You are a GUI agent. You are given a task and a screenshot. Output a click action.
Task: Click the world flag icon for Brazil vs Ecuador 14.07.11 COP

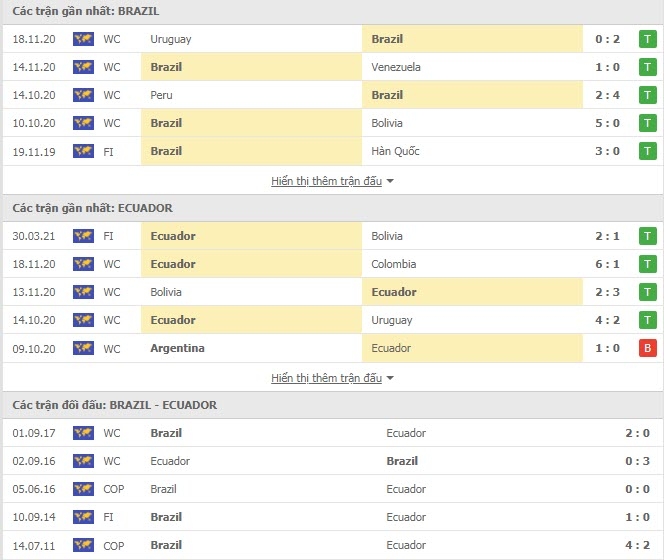(x=83, y=545)
